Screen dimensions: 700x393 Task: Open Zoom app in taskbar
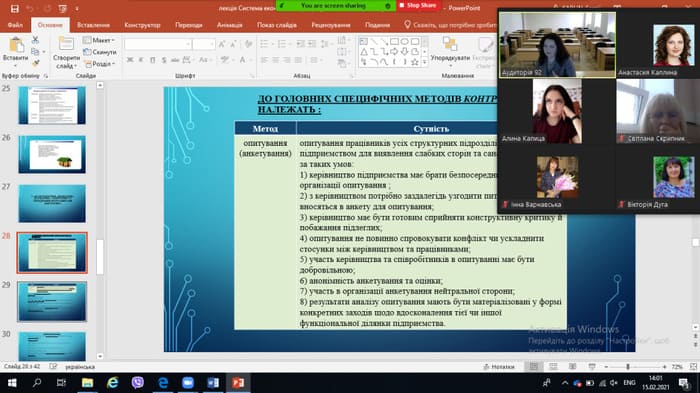coord(188,383)
